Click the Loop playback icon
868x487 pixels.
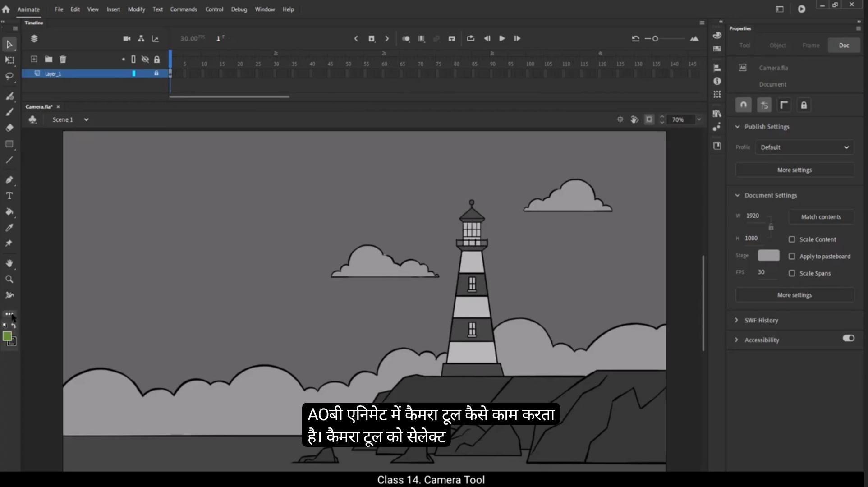click(470, 38)
